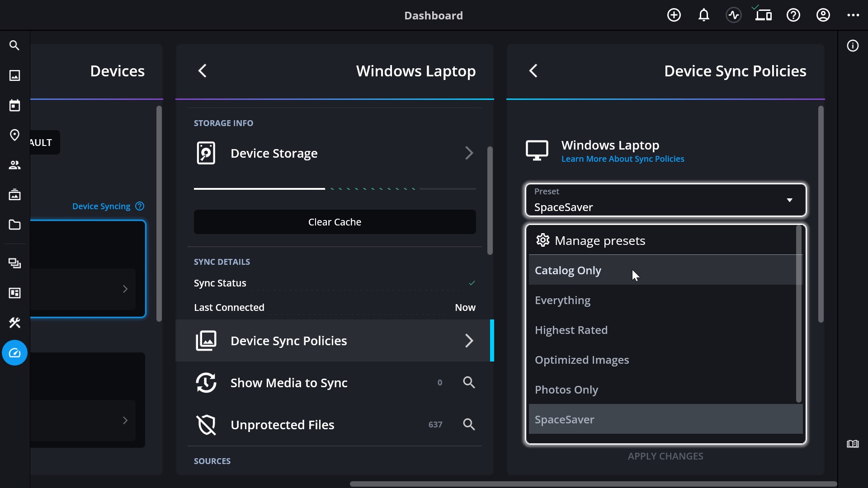The width and height of the screenshot is (868, 488).
Task: Search Unprotected Files with magnifier icon
Action: (x=469, y=425)
